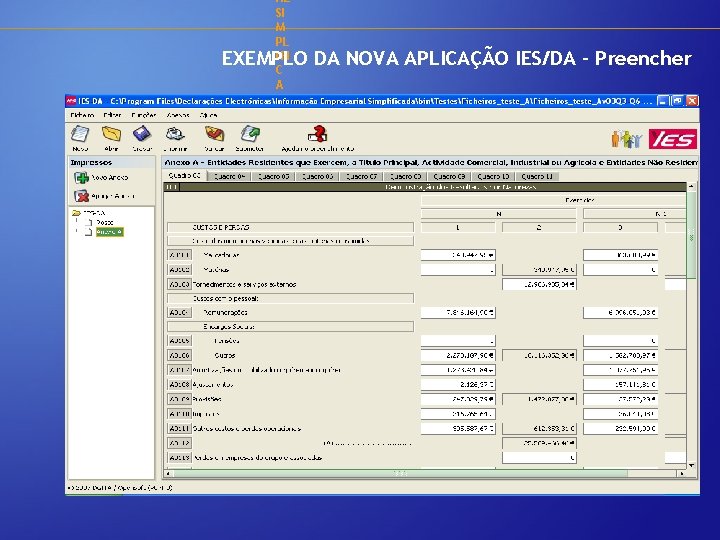Click the Remunerações column 1 value field

point(458,313)
